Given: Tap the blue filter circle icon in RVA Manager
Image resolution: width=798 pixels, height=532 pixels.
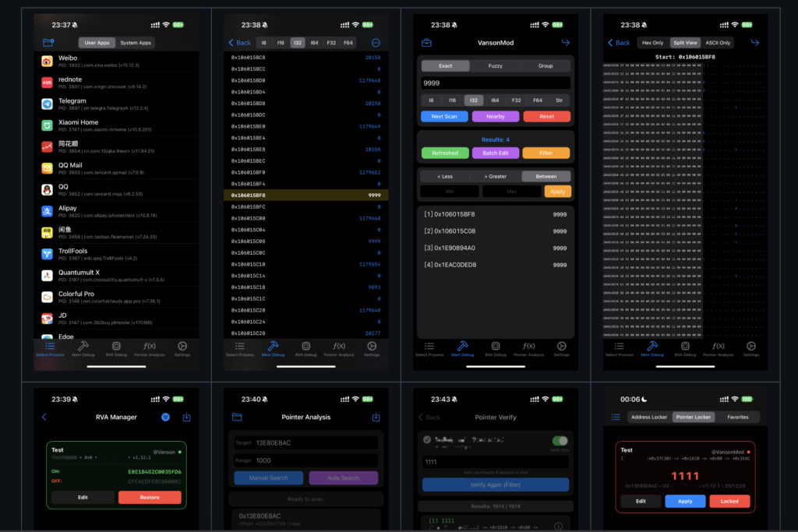Looking at the screenshot, I should 164,417.
